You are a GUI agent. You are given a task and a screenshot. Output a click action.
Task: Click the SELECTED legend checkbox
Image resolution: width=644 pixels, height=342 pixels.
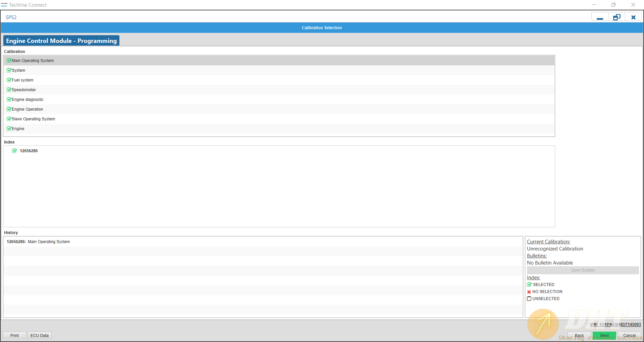tap(529, 285)
